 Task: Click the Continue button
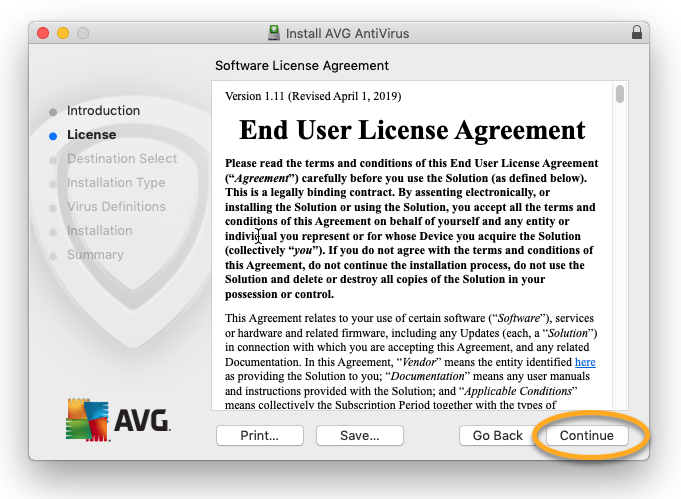587,435
